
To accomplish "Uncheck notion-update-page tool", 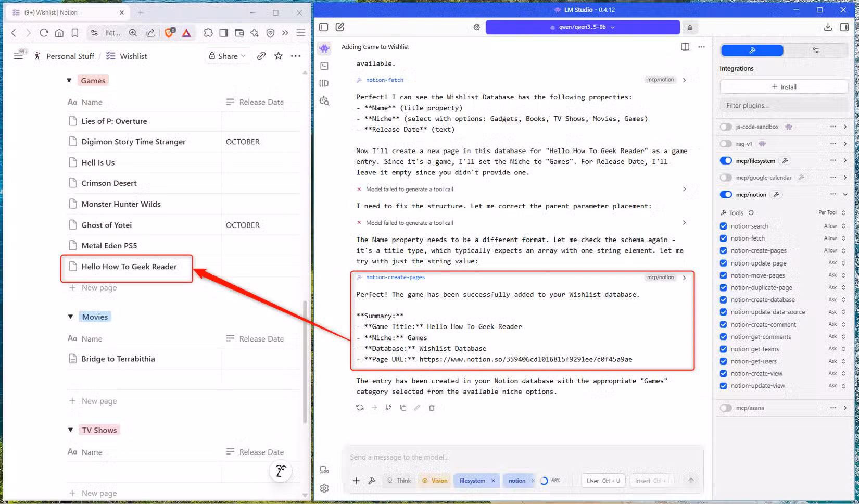I will [x=723, y=263].
